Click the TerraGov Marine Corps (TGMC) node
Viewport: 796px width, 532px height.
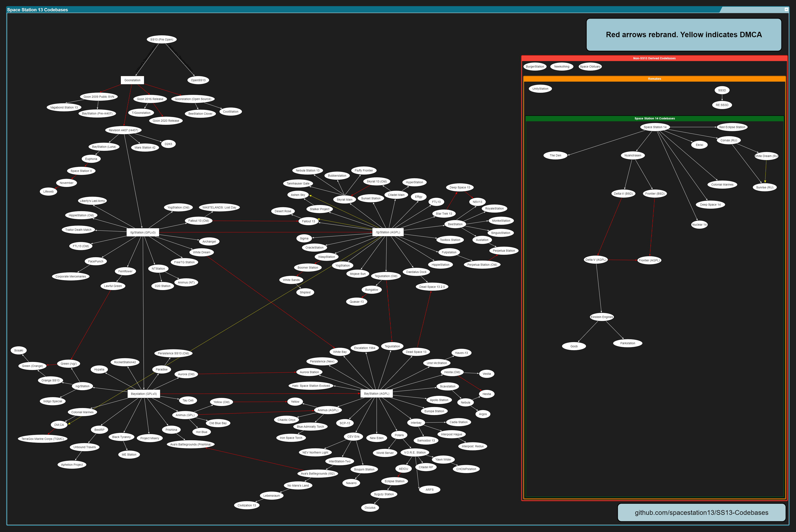tap(43, 439)
